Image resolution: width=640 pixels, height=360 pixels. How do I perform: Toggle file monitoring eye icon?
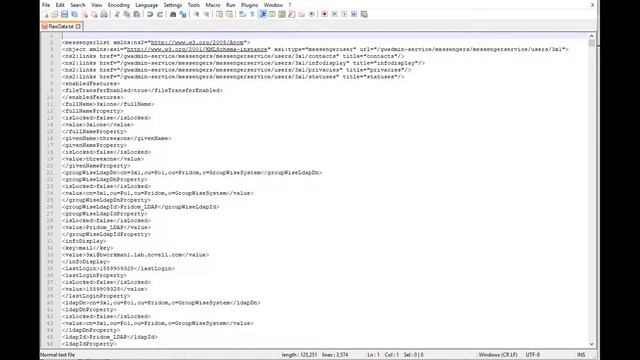coord(311,14)
